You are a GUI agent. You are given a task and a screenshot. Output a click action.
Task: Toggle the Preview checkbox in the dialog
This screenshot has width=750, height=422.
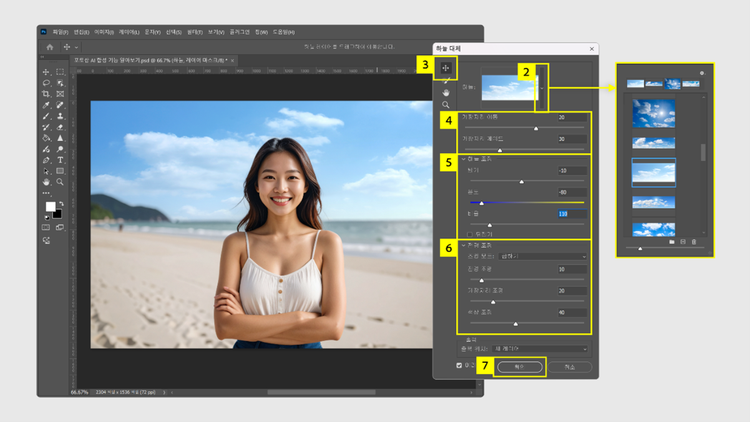(x=460, y=366)
